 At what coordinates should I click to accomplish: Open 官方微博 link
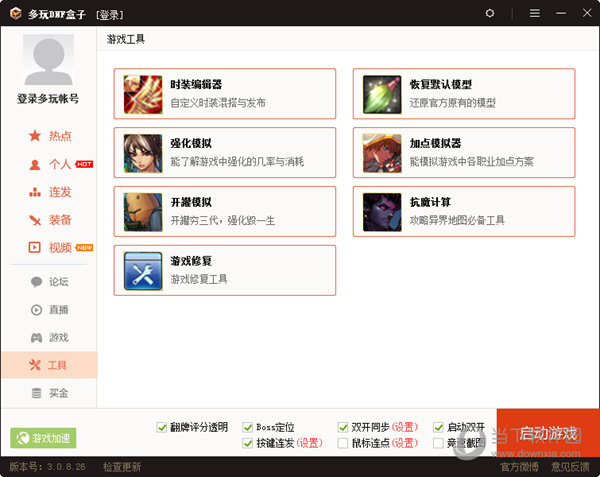point(520,467)
